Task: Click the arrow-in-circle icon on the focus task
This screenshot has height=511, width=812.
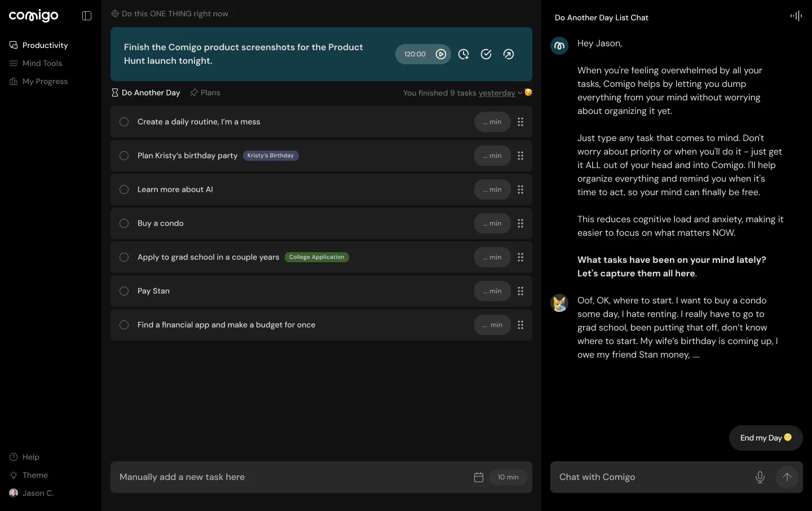Action: [x=509, y=54]
